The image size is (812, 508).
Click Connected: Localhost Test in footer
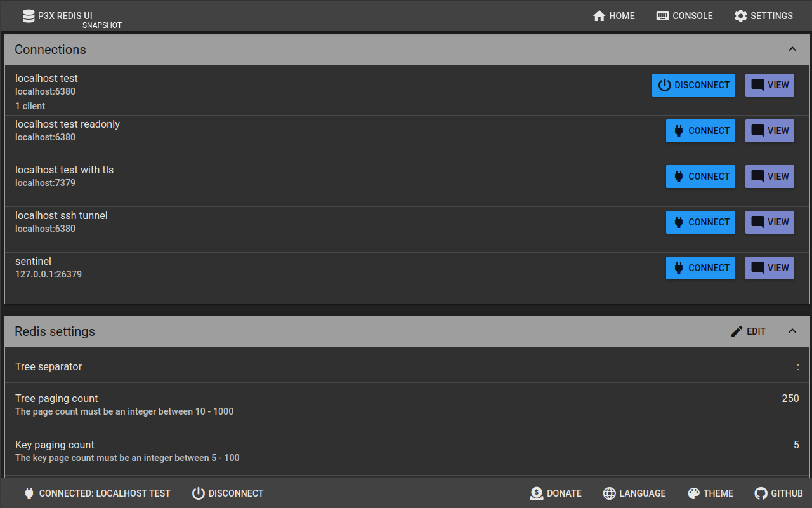[x=96, y=493]
